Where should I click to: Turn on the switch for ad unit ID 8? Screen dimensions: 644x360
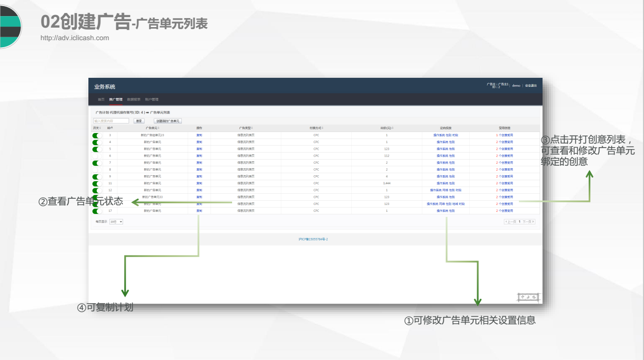(97, 170)
